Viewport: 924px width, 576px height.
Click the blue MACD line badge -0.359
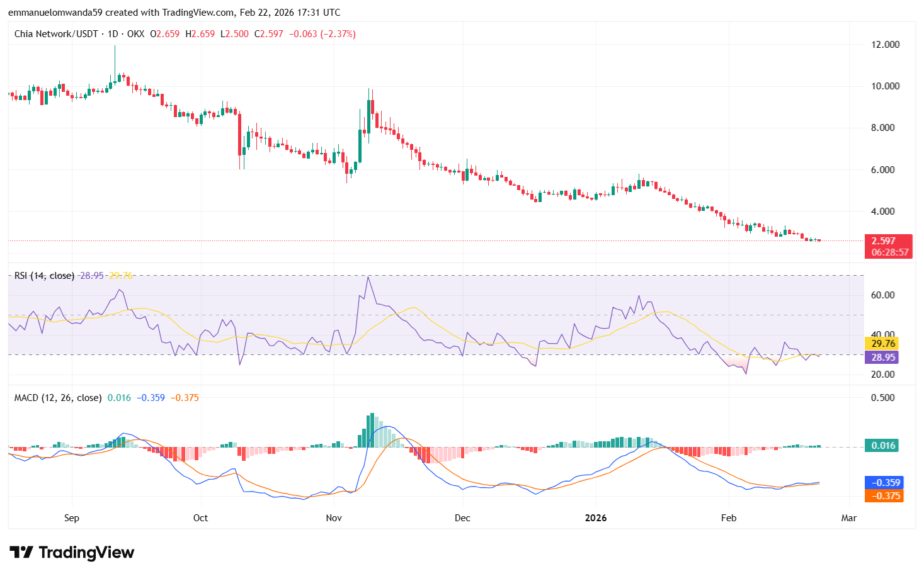tap(884, 482)
